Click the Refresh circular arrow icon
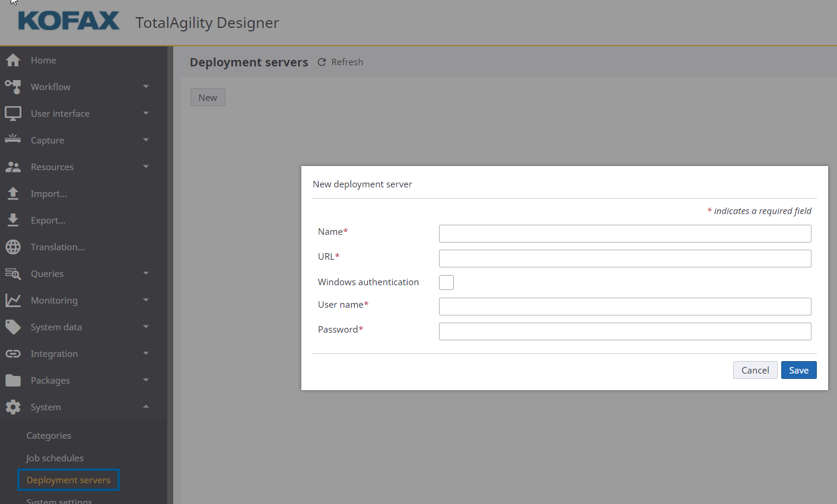Image resolution: width=837 pixels, height=504 pixels. (x=322, y=62)
